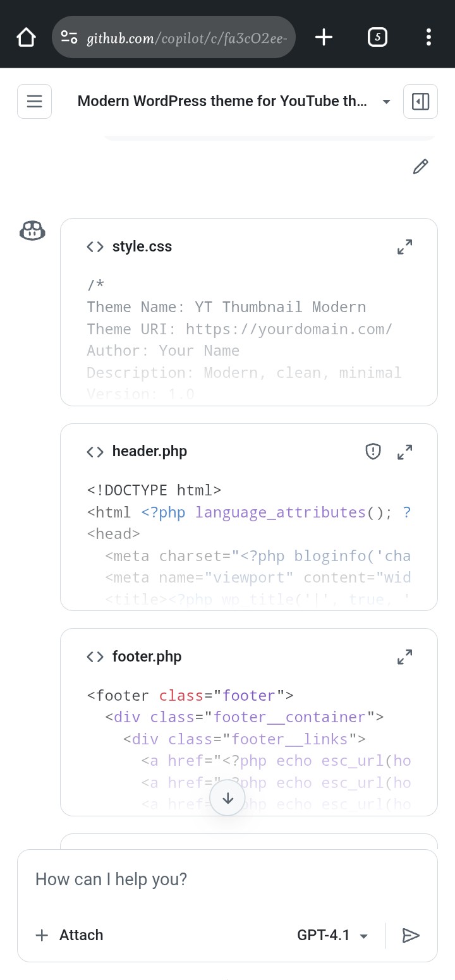Click the scroll-to-bottom arrow button
The width and height of the screenshot is (455, 980).
coord(227,797)
